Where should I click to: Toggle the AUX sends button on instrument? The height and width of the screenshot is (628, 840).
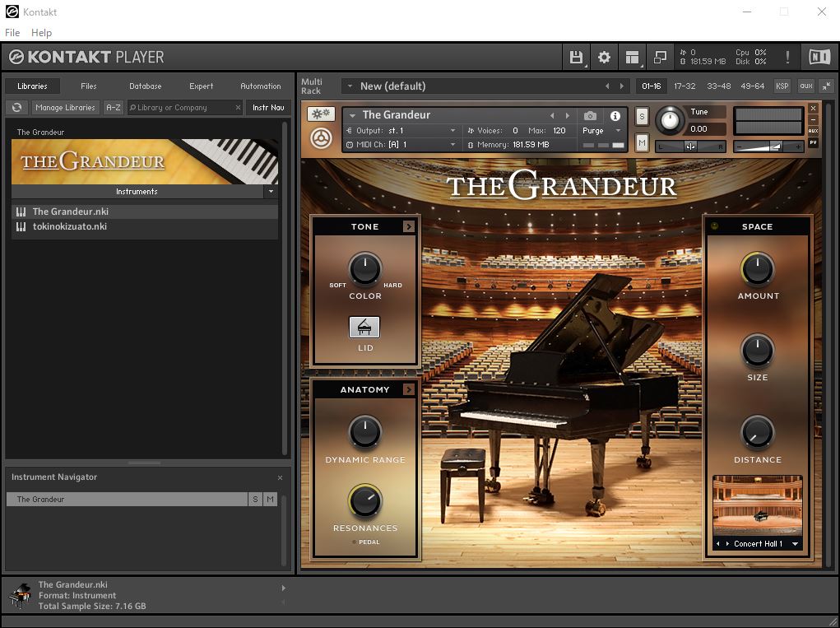point(813,131)
